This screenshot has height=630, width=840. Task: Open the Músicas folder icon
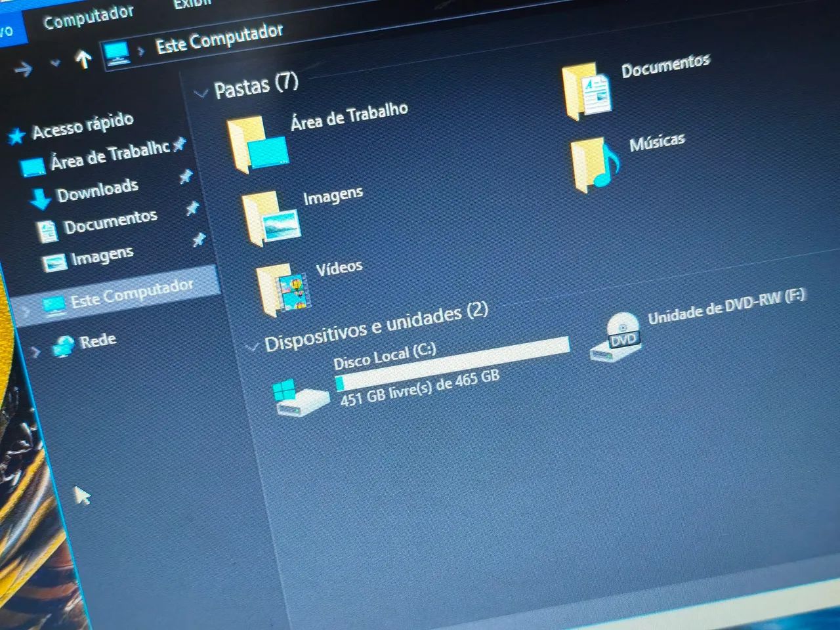click(x=595, y=165)
